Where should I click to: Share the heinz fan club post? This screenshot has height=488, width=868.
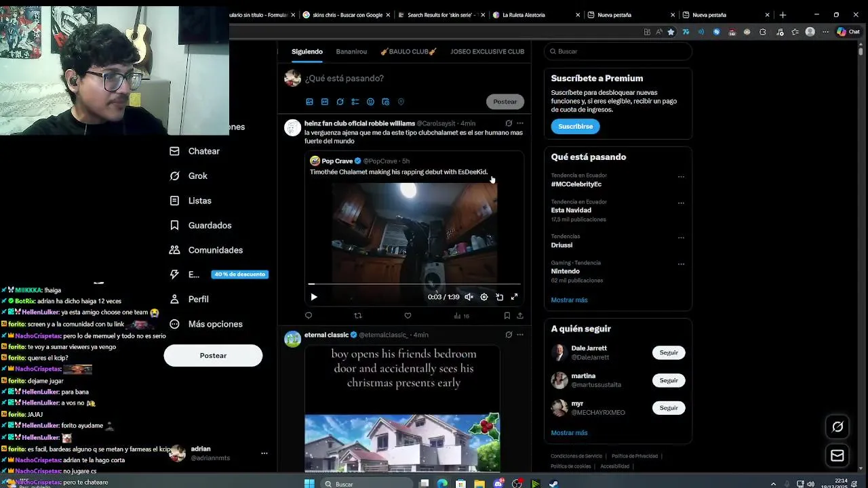click(520, 315)
